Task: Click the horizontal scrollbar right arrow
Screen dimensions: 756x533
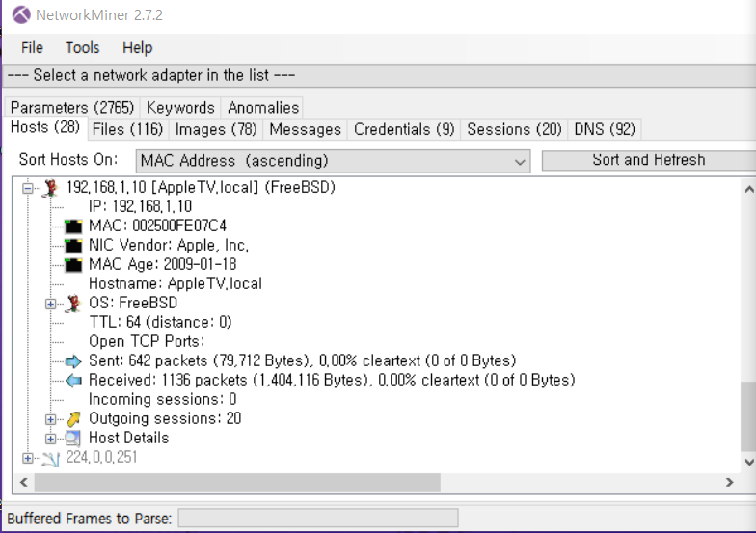Action: (729, 482)
